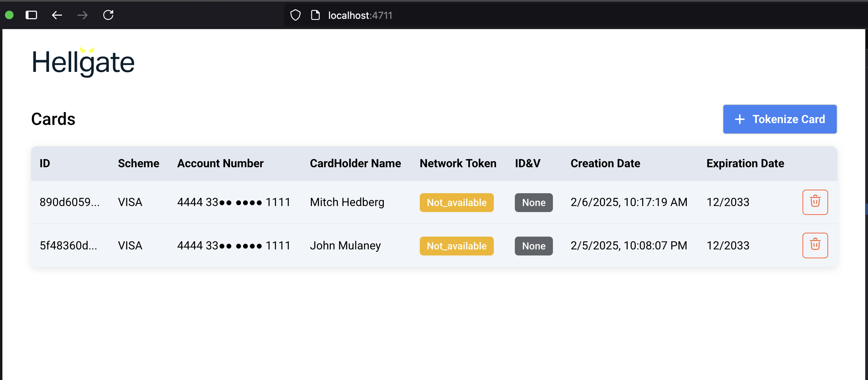868x380 pixels.
Task: Click the Cards page heading
Action: point(53,119)
